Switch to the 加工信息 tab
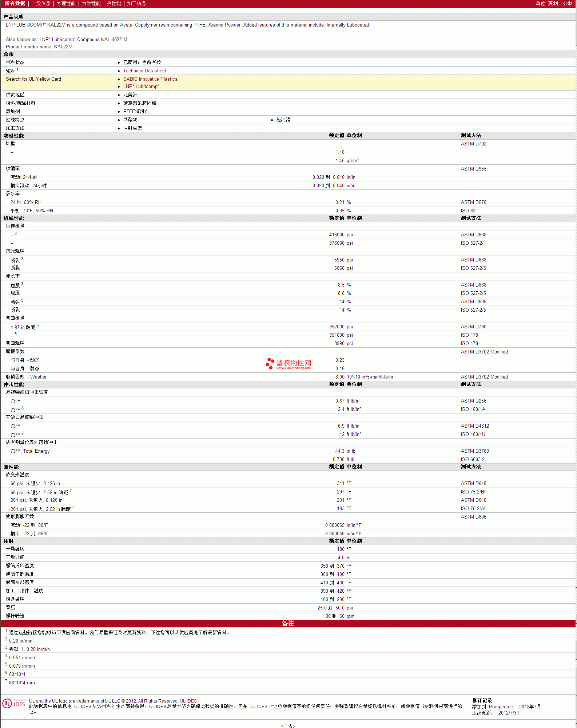The height and width of the screenshot is (728, 577). (x=136, y=3)
